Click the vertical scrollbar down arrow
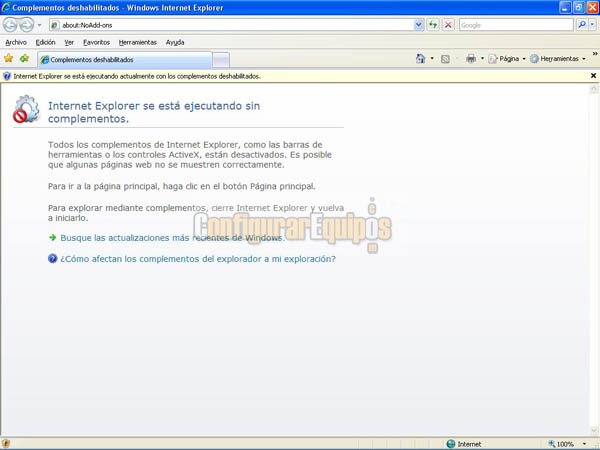This screenshot has width=600, height=450. tap(593, 430)
